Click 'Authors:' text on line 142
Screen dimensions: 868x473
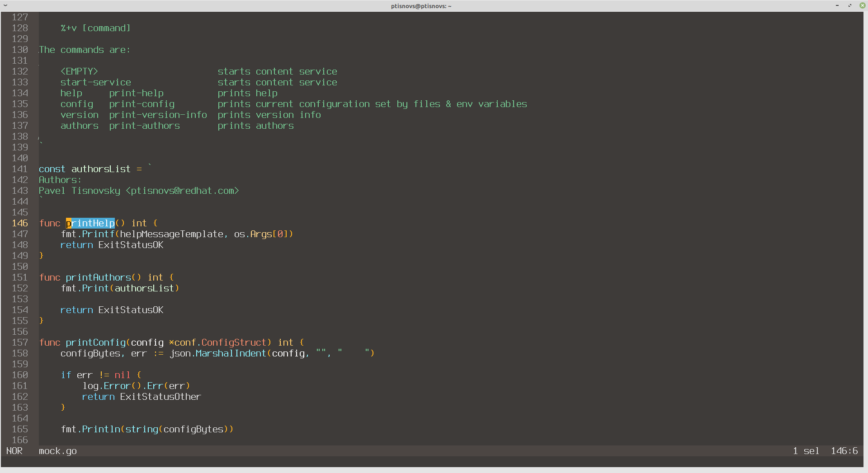coord(60,180)
